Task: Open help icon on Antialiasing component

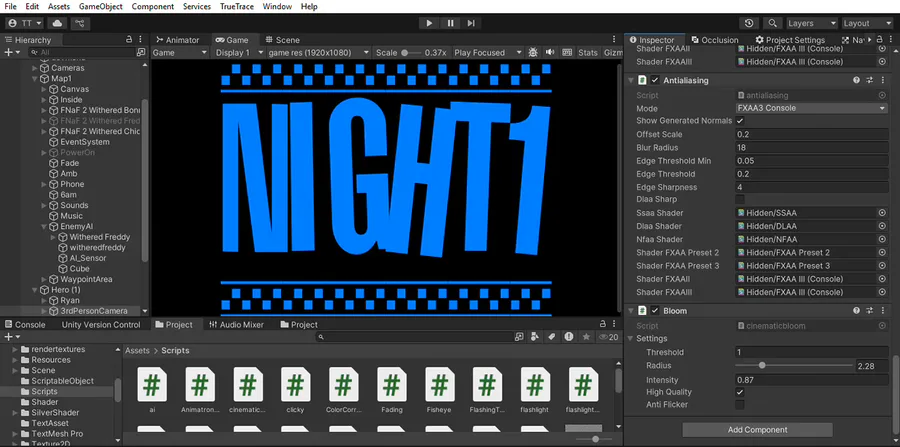Action: [856, 80]
